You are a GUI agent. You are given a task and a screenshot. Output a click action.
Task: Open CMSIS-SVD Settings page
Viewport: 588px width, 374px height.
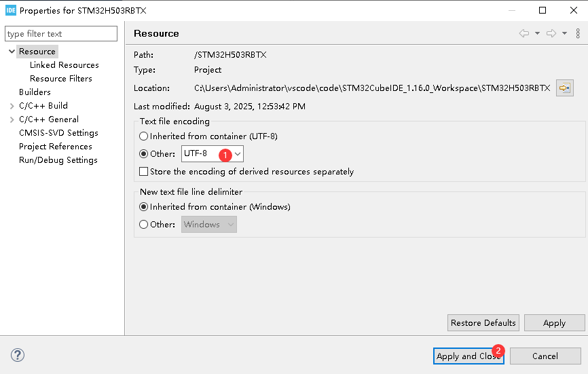coord(59,132)
